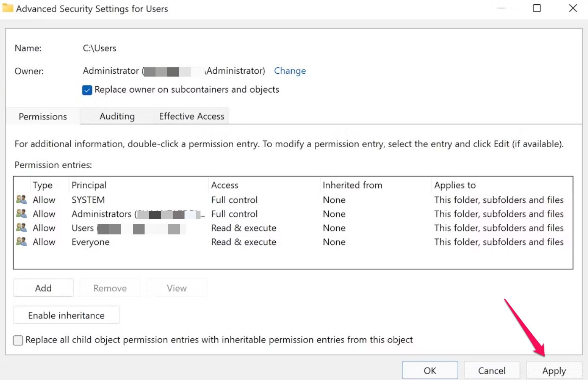Click Change to modify the owner

290,71
